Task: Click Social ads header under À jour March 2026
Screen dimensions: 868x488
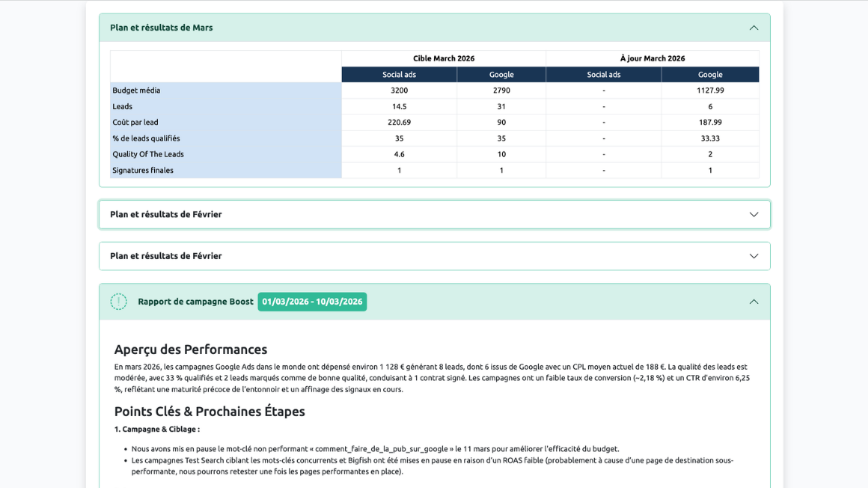Action: click(603, 75)
